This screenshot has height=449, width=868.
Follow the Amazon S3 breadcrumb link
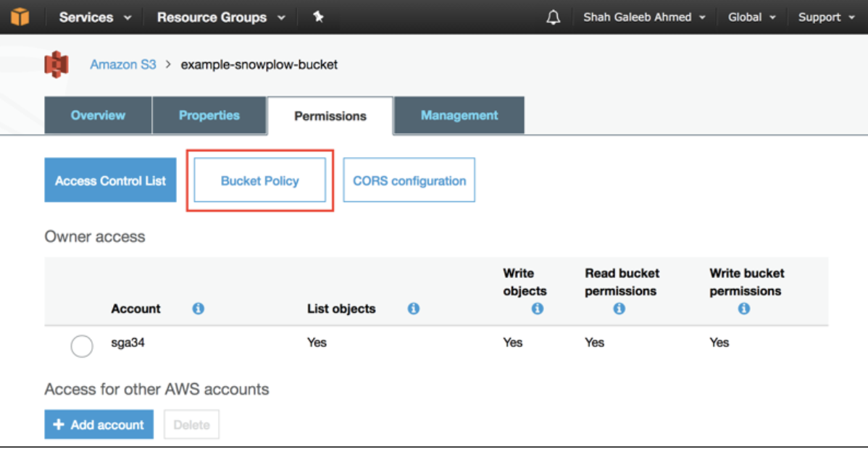click(123, 64)
